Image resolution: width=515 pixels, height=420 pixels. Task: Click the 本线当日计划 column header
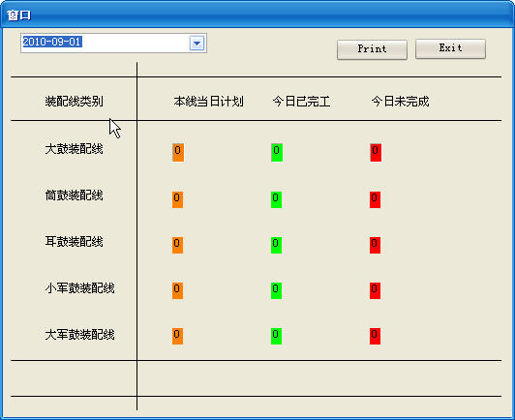tap(208, 102)
